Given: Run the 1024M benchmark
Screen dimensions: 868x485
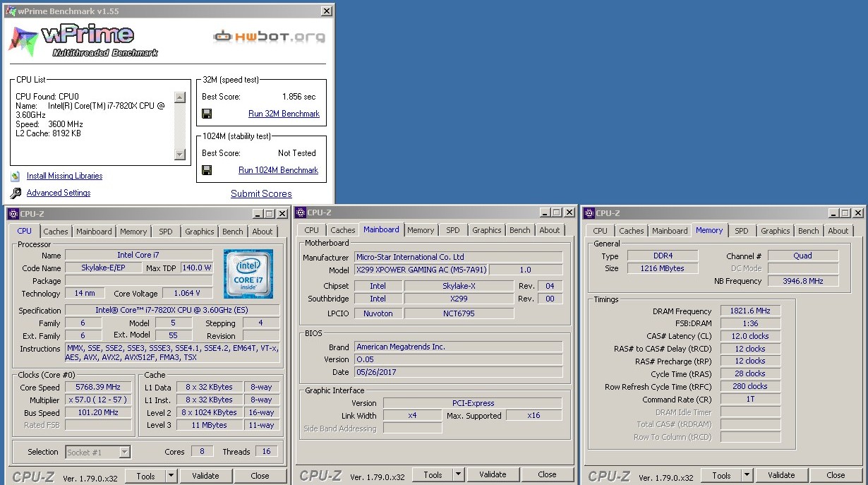Looking at the screenshot, I should [278, 170].
